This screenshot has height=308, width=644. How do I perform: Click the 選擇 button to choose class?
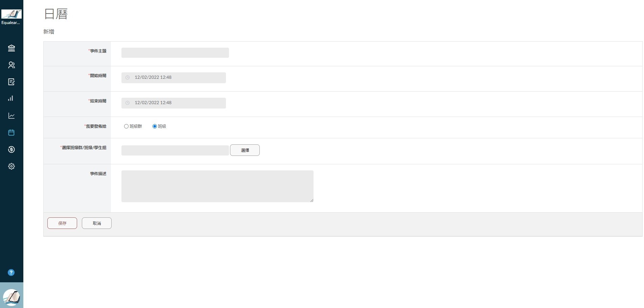[245, 150]
